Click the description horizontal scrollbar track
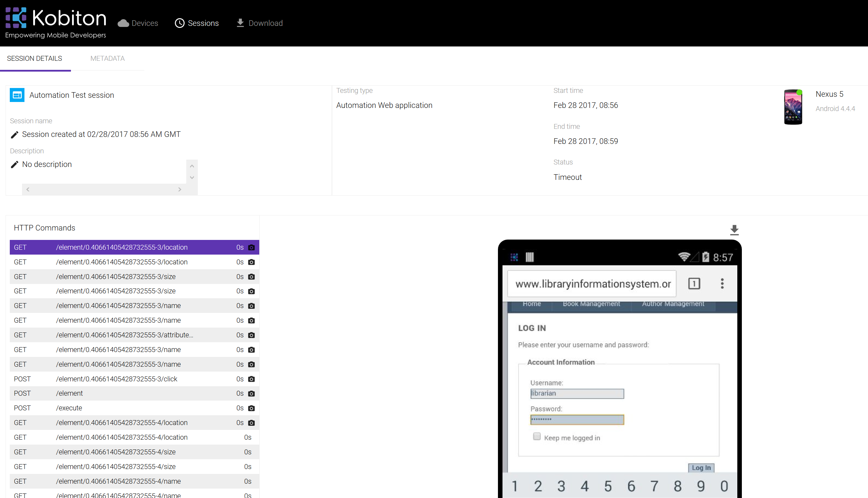The width and height of the screenshot is (868, 498). [103, 189]
